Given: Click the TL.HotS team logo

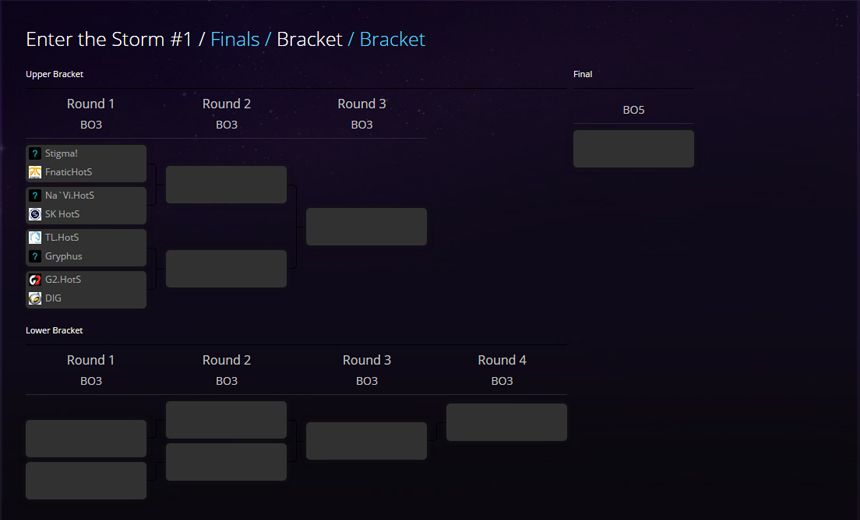Looking at the screenshot, I should tap(35, 238).
